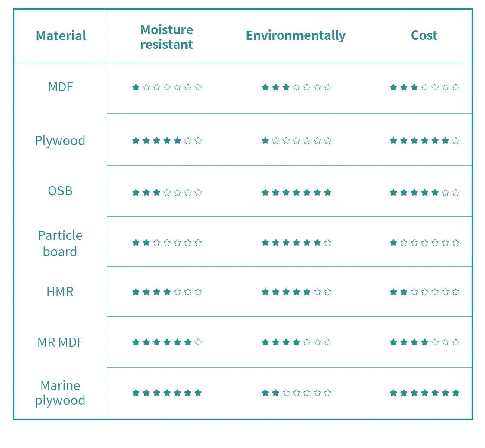Click the empty seventh star in MR MDF's Moisture rating
This screenshot has height=448, width=485.
pos(198,342)
